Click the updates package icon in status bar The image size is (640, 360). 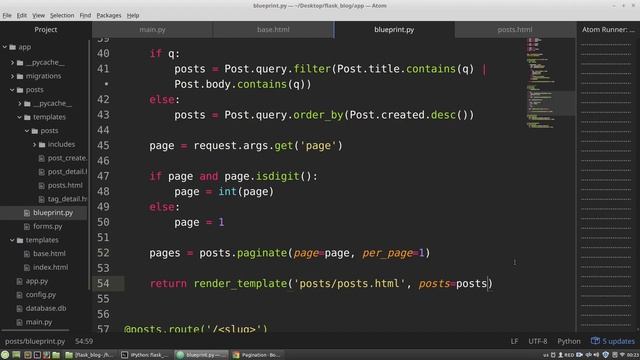596,341
